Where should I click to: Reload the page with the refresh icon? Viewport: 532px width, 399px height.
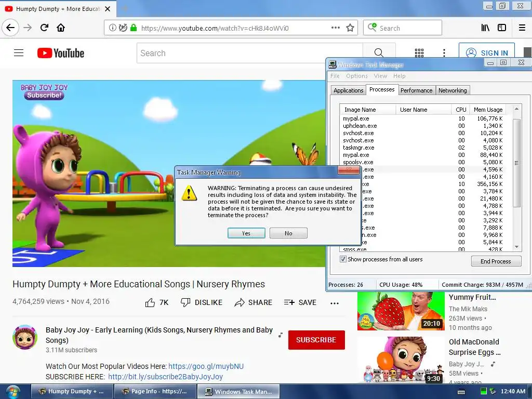click(x=44, y=28)
